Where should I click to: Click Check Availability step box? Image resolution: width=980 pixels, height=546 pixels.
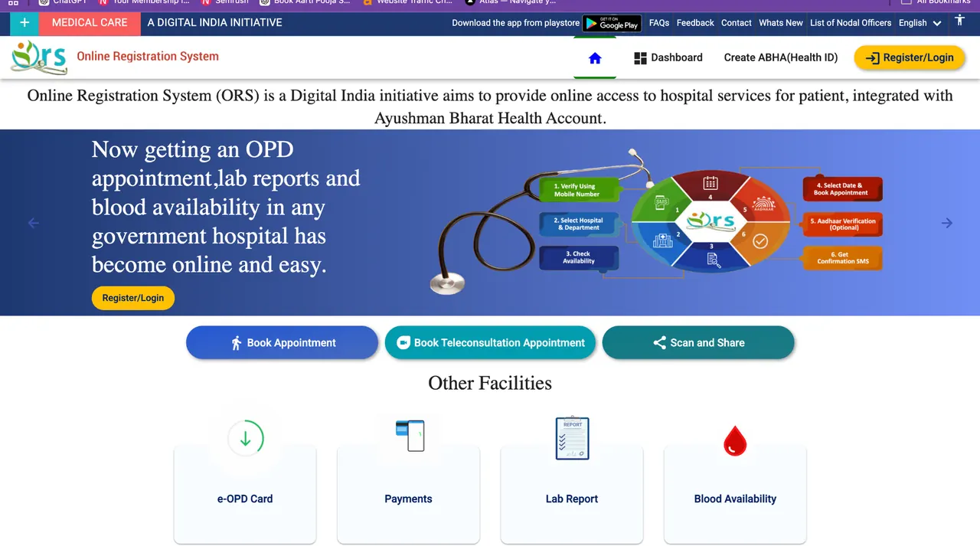[578, 257]
